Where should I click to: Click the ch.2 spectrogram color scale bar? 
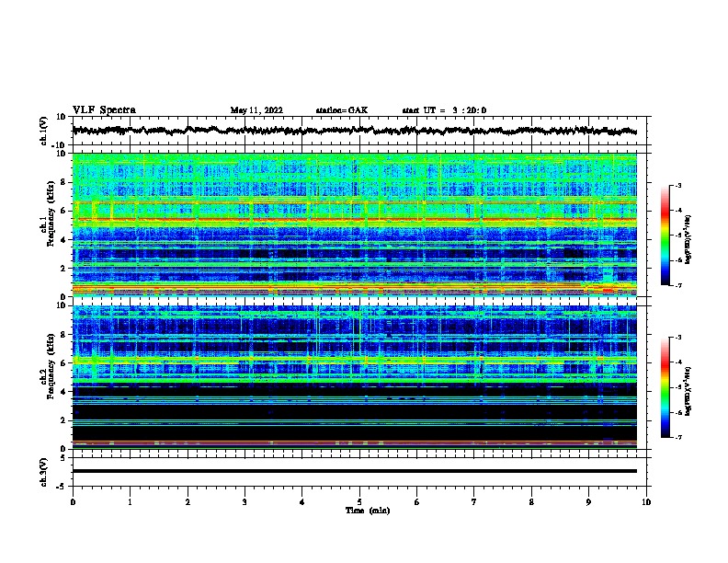(665, 387)
